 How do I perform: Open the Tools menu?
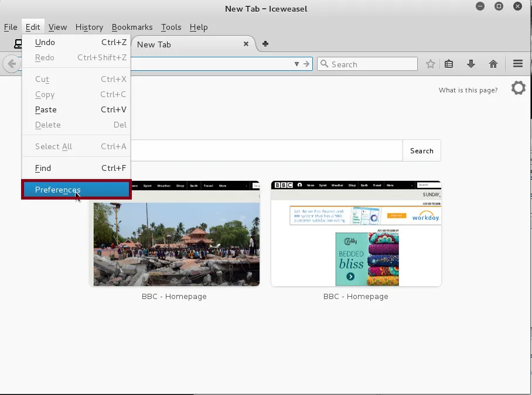pyautogui.click(x=171, y=27)
